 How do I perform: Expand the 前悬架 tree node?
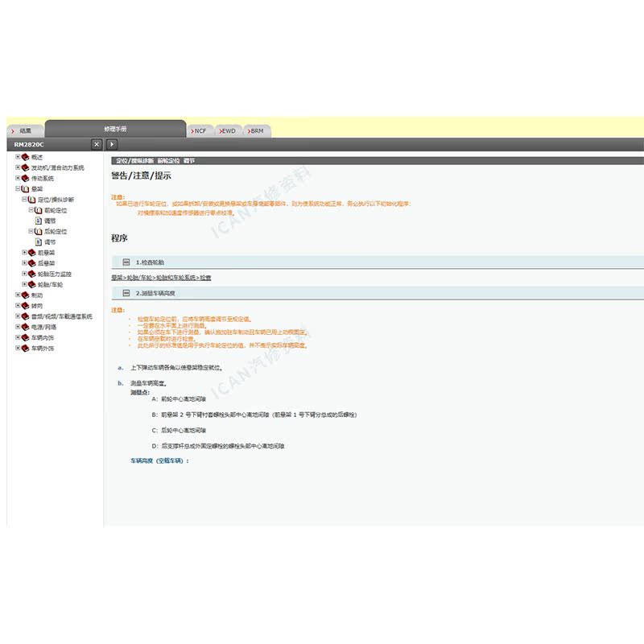click(24, 253)
